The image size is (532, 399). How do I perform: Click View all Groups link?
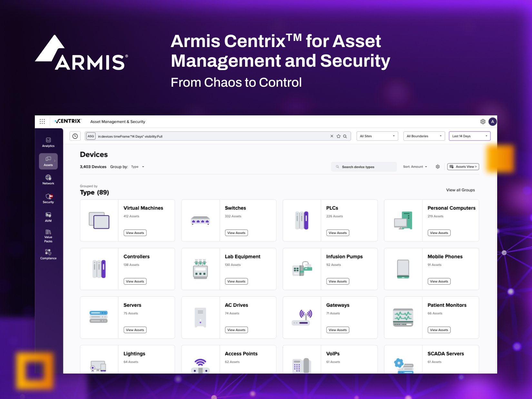(460, 190)
